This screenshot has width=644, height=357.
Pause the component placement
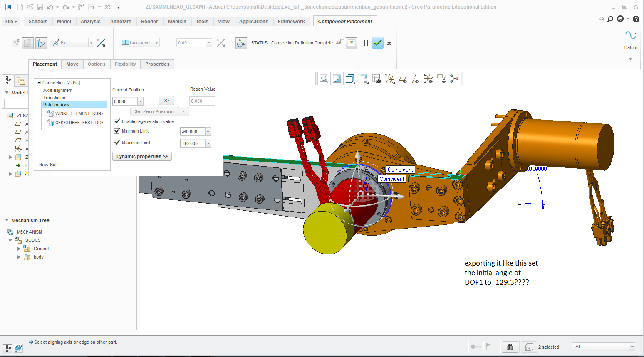(x=366, y=43)
